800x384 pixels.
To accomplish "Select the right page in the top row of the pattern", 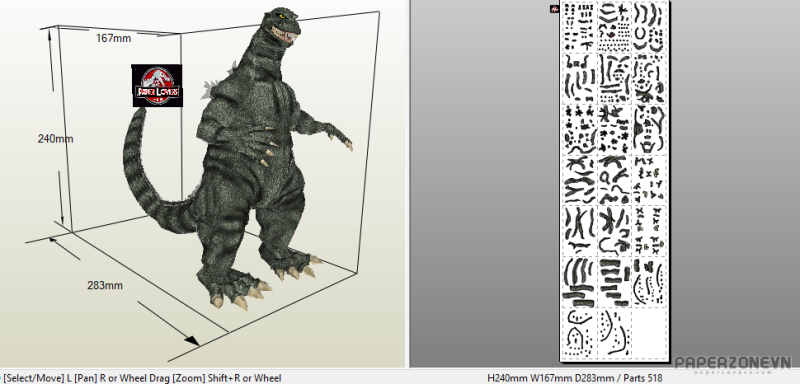I will click(649, 27).
